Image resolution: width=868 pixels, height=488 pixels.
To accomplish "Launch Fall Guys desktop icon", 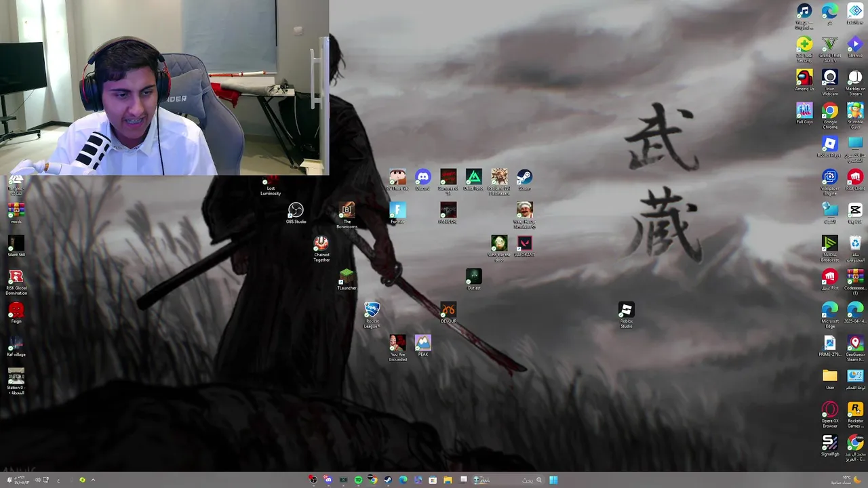I will (x=804, y=113).
